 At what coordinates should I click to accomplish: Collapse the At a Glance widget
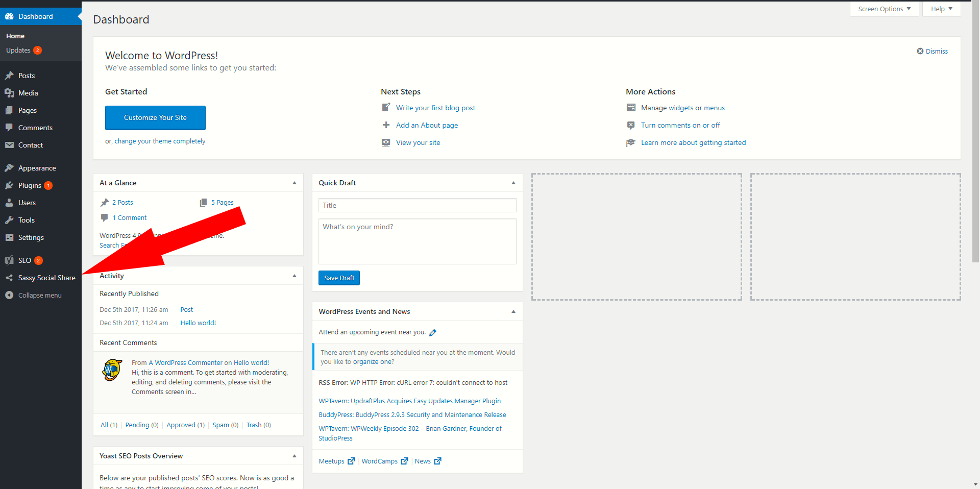[294, 183]
